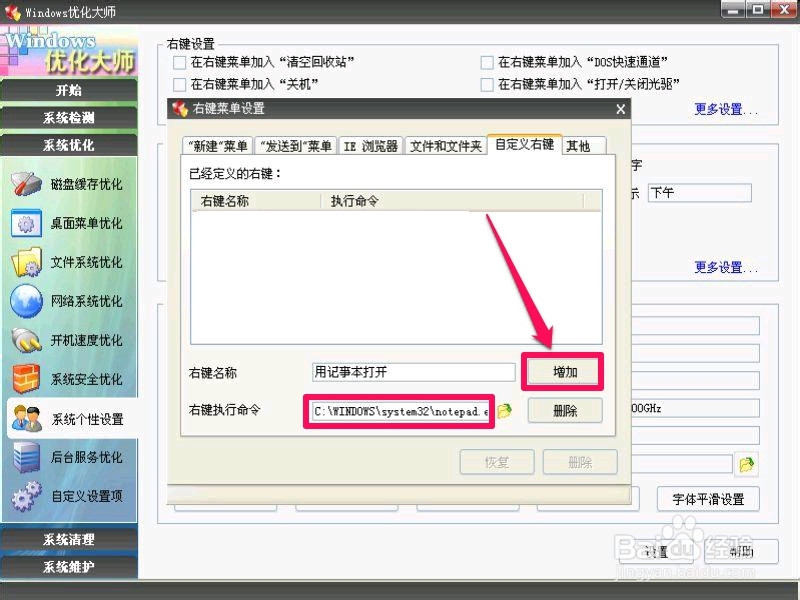
Task: Expand 系统清理 sidebar section
Action: click(x=69, y=539)
